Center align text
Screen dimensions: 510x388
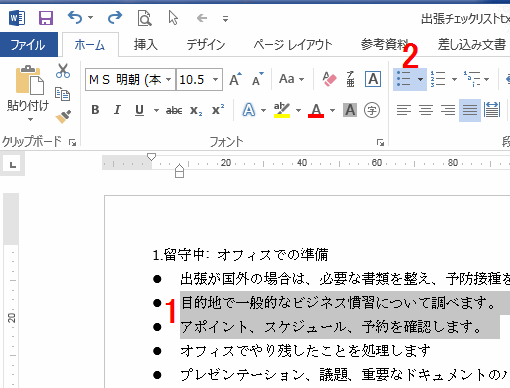426,110
